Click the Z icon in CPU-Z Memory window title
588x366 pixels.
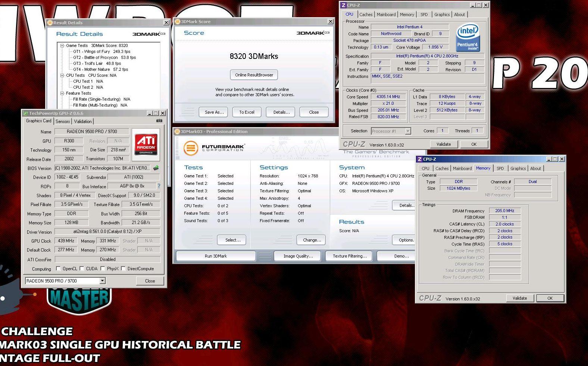(420, 159)
